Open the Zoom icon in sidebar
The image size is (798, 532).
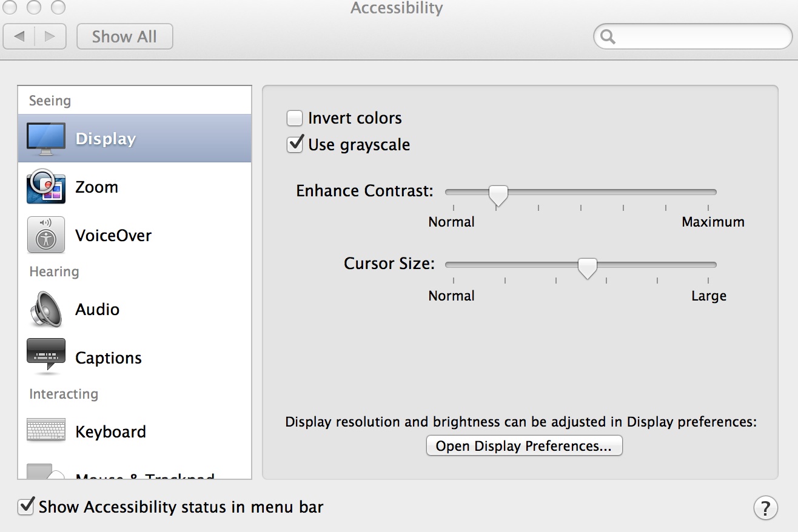click(x=46, y=187)
